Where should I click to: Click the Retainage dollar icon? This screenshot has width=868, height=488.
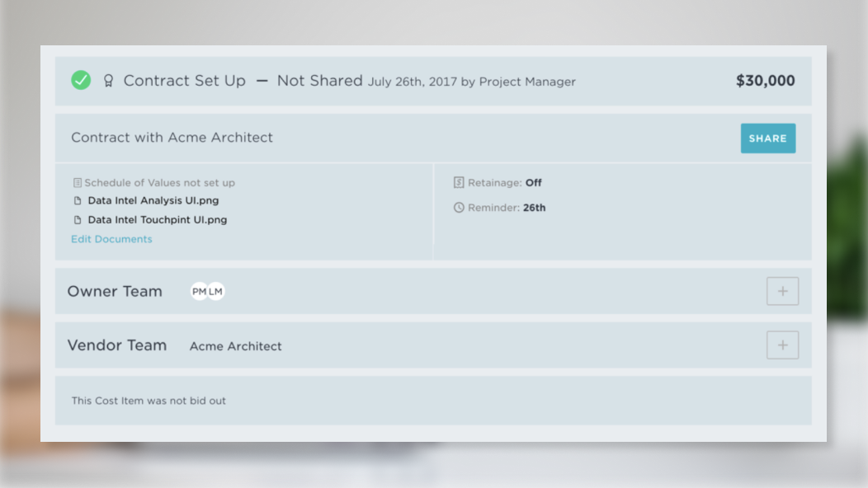459,183
